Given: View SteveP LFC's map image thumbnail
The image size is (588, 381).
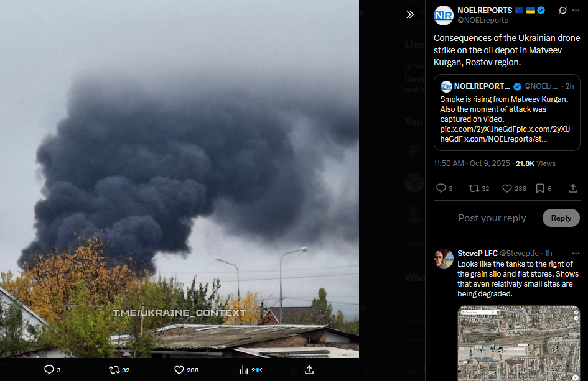Looking at the screenshot, I should coord(519,343).
